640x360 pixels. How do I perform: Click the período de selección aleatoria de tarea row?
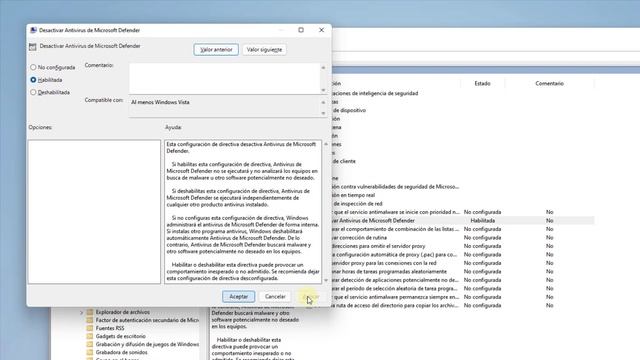[x=463, y=289]
